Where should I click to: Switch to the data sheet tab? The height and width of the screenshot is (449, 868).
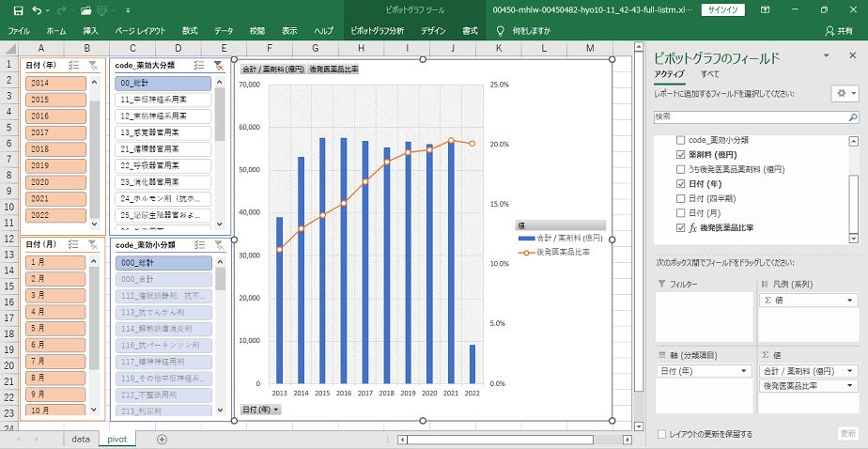pyautogui.click(x=81, y=439)
